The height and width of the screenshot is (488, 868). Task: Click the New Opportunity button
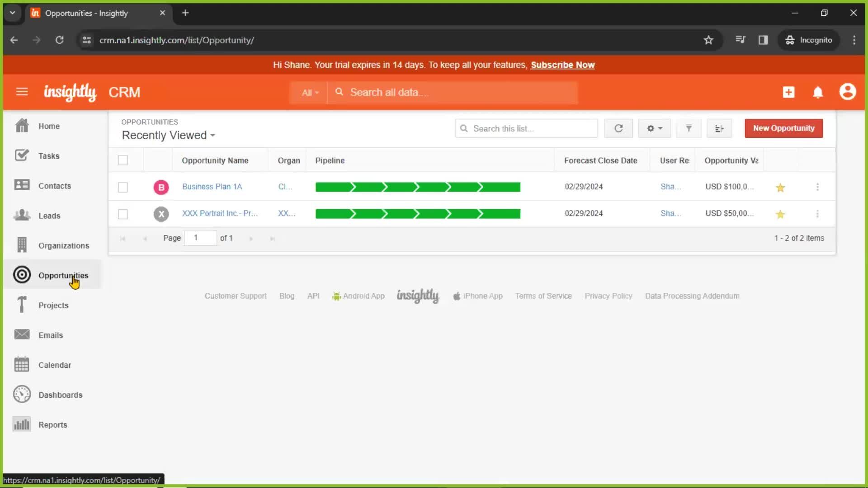click(783, 127)
